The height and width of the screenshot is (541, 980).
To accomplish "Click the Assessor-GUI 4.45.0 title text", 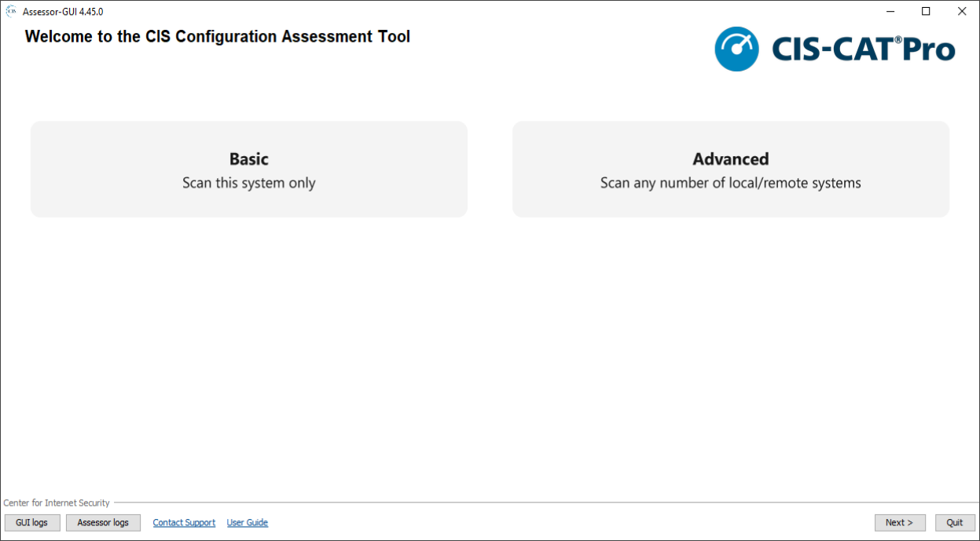I will 63,12.
